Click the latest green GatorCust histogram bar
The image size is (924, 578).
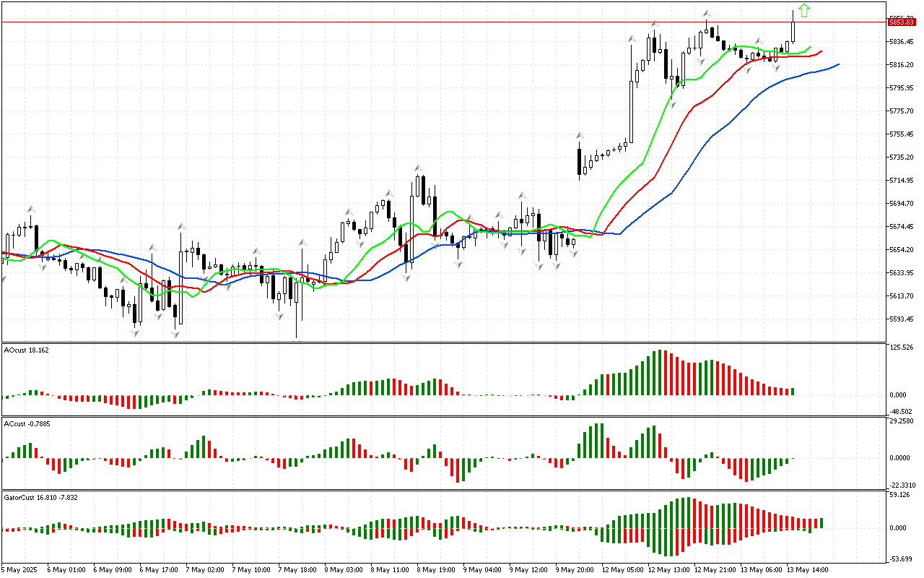point(821,522)
